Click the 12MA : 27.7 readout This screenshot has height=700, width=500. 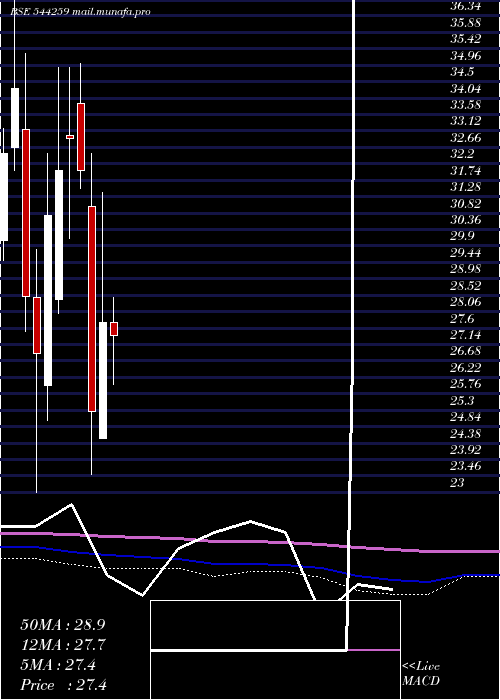click(x=63, y=645)
